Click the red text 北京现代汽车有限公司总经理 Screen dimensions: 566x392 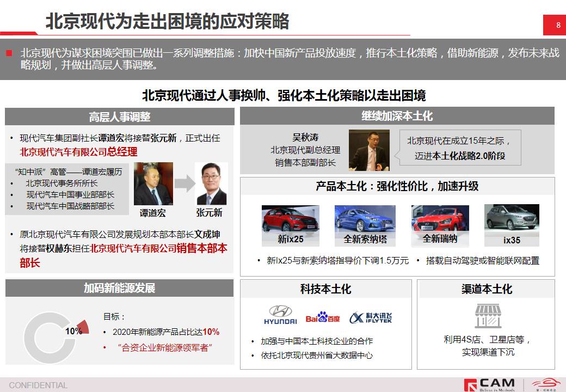78,151
